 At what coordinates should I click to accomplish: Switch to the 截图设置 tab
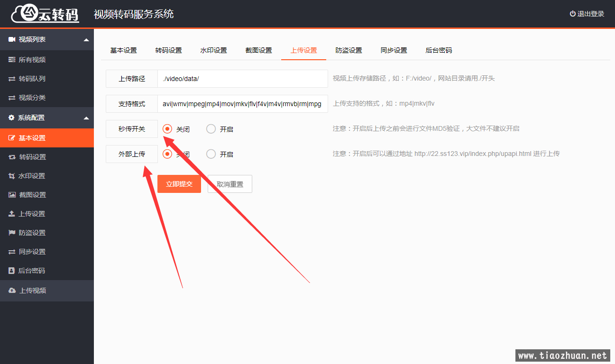pos(258,50)
